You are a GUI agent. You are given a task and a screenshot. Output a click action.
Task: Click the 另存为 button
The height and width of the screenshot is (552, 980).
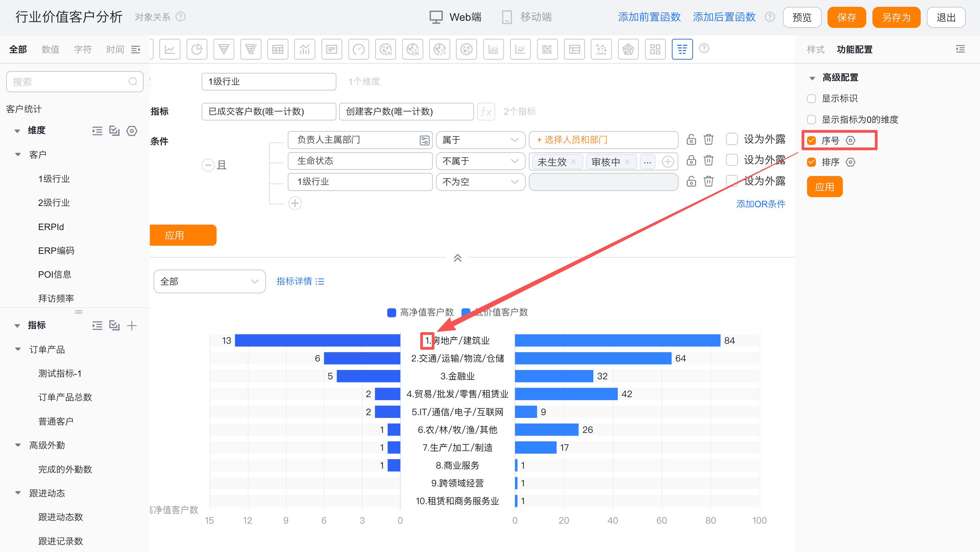(896, 17)
